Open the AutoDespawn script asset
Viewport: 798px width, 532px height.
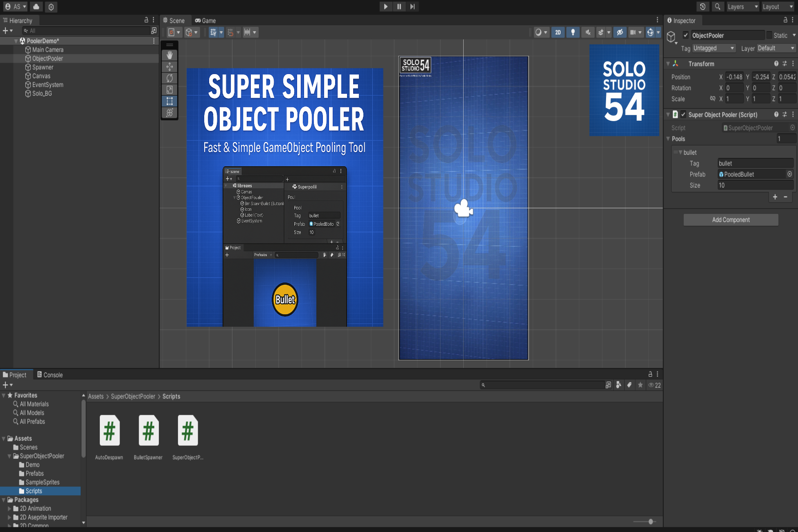pyautogui.click(x=109, y=437)
